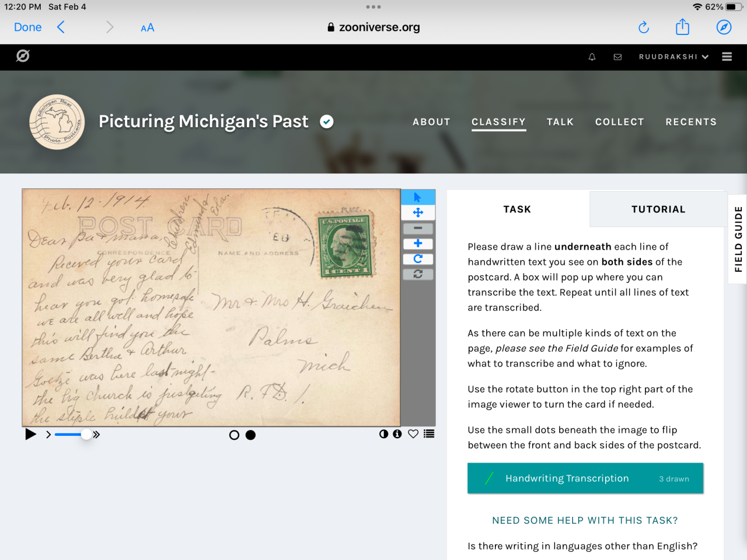This screenshot has height=560, width=747.
Task: Open Need Some Help With This Task link
Action: 585,520
